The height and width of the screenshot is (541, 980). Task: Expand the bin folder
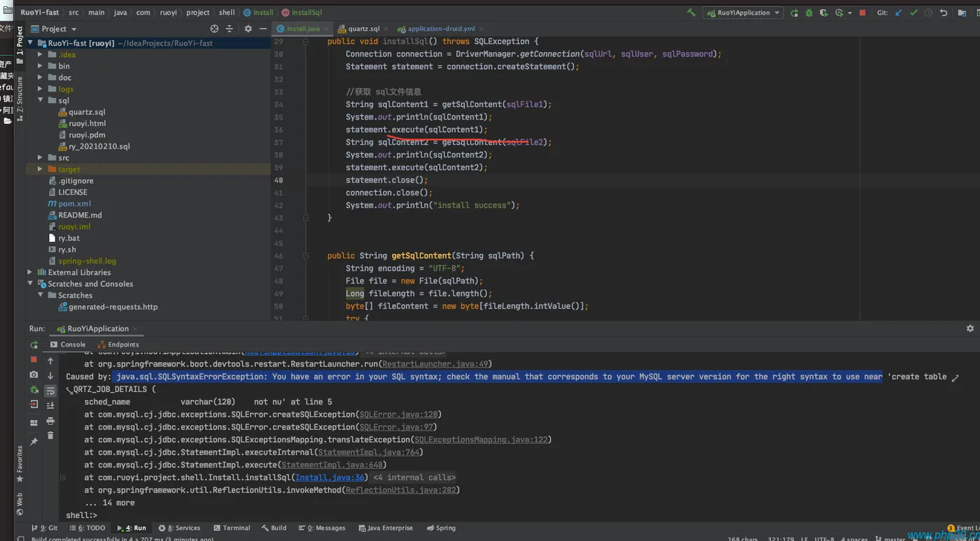40,66
